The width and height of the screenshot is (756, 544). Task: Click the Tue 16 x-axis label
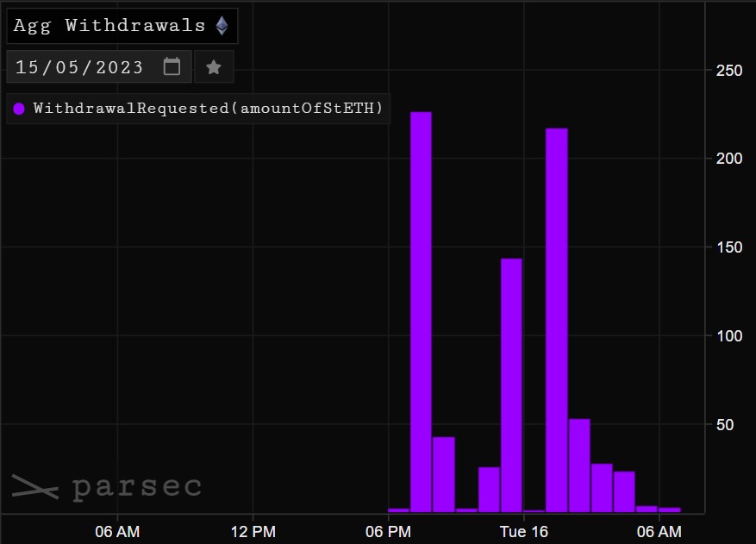(x=523, y=532)
